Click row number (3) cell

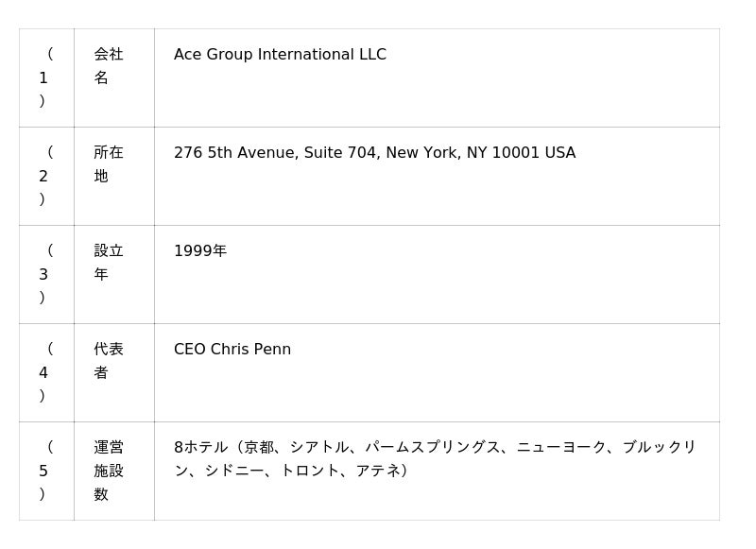pos(43,274)
